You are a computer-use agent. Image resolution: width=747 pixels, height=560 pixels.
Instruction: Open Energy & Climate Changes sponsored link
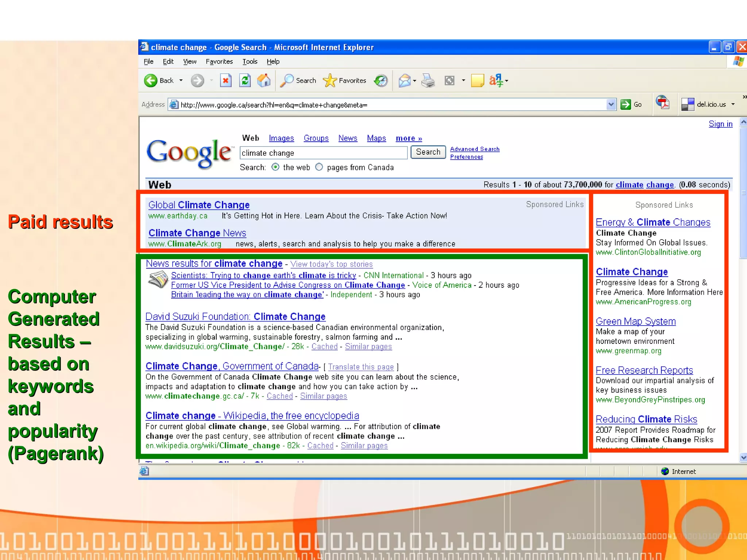pos(653,222)
